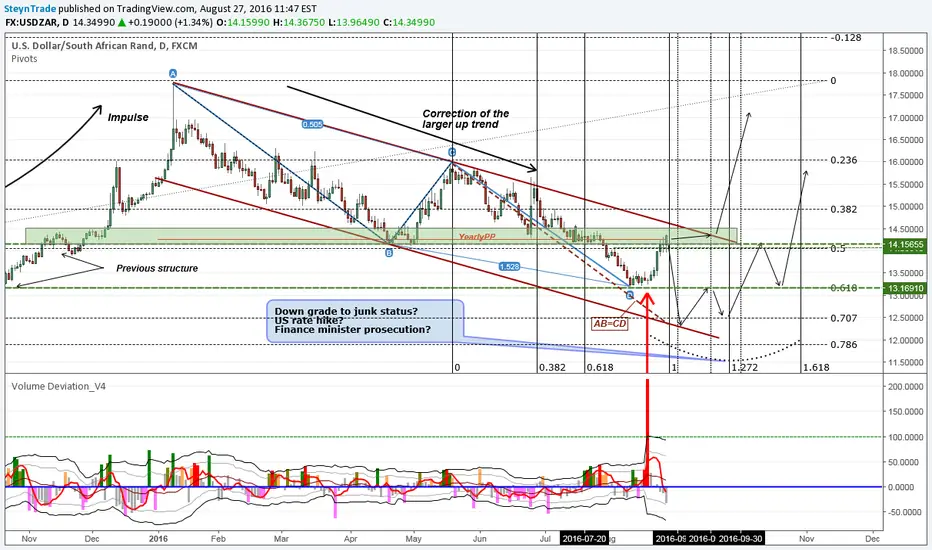Select the 0.707 Fibonacci level label
Image resolution: width=932 pixels, height=550 pixels.
(843, 318)
